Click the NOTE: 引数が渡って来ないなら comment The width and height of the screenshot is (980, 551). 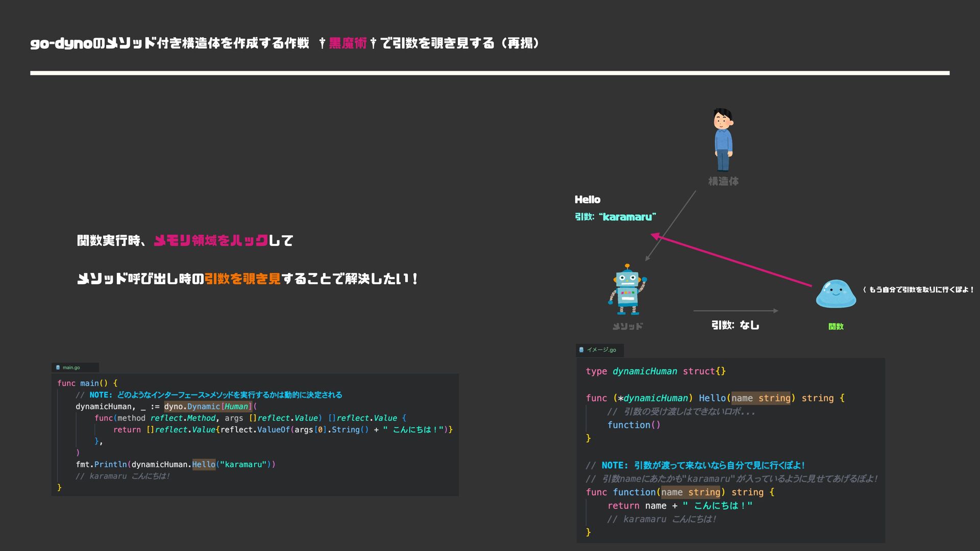point(695,465)
